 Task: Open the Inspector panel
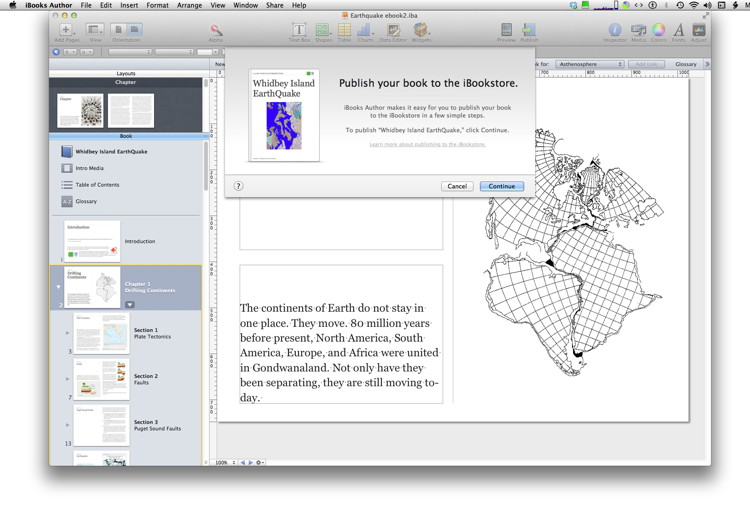coord(615,33)
